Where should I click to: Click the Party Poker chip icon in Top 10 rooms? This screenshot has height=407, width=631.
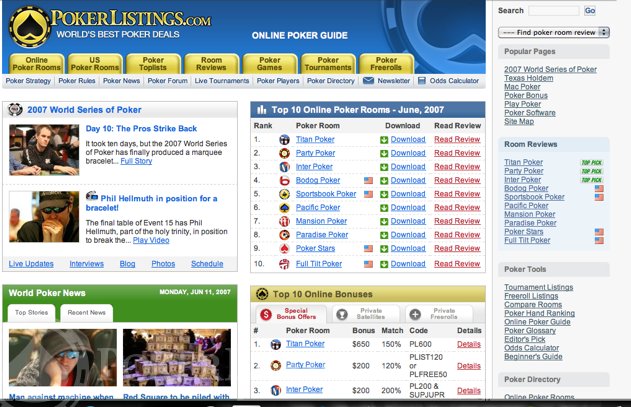(x=285, y=153)
